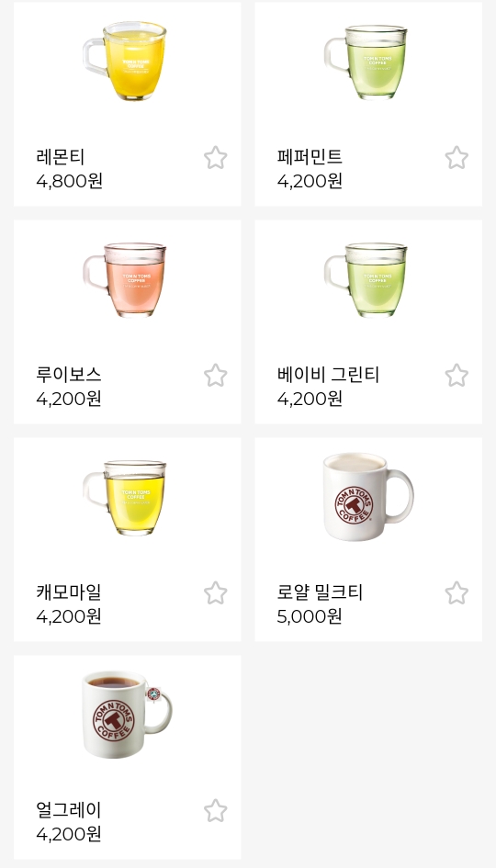Click the 5,000원 price of 로얄 밀크티
Image resolution: width=496 pixels, height=868 pixels.
[310, 616]
